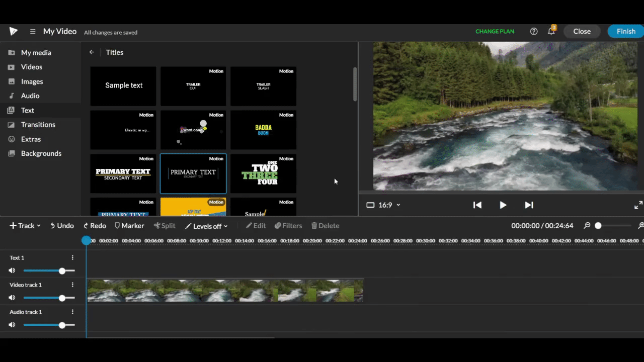Select the Trailer Slash title template

263,86
